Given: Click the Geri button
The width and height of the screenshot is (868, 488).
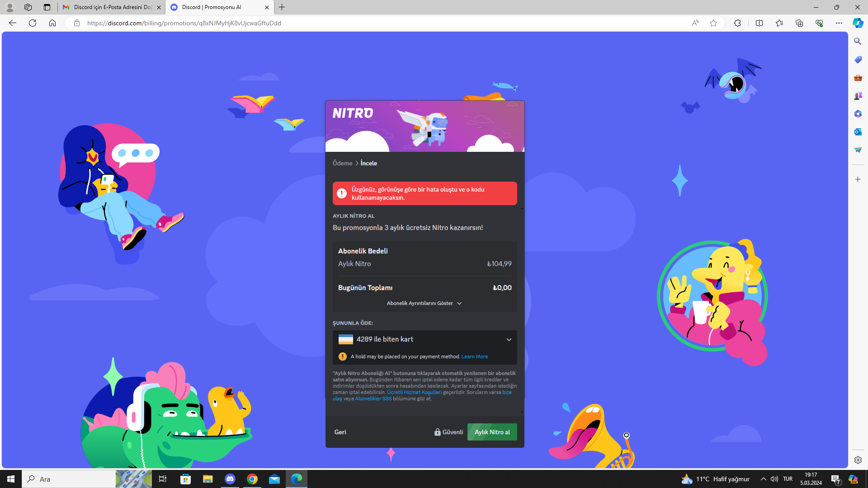Looking at the screenshot, I should pyautogui.click(x=340, y=432).
